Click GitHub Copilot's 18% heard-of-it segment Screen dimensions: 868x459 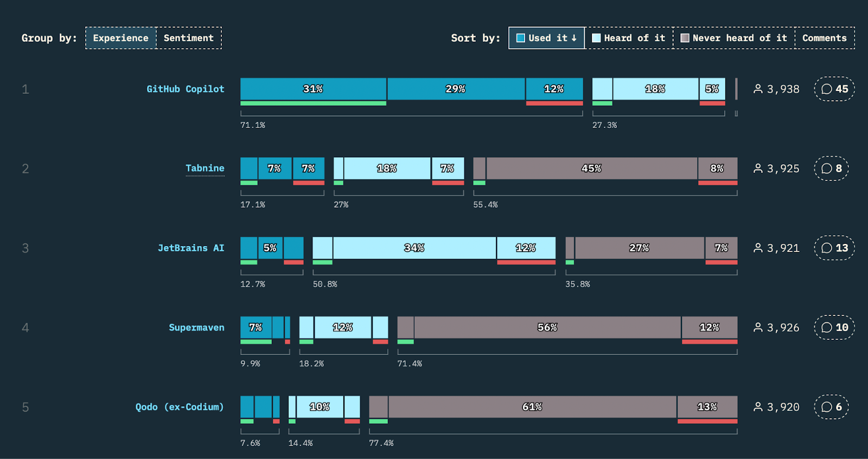click(655, 89)
